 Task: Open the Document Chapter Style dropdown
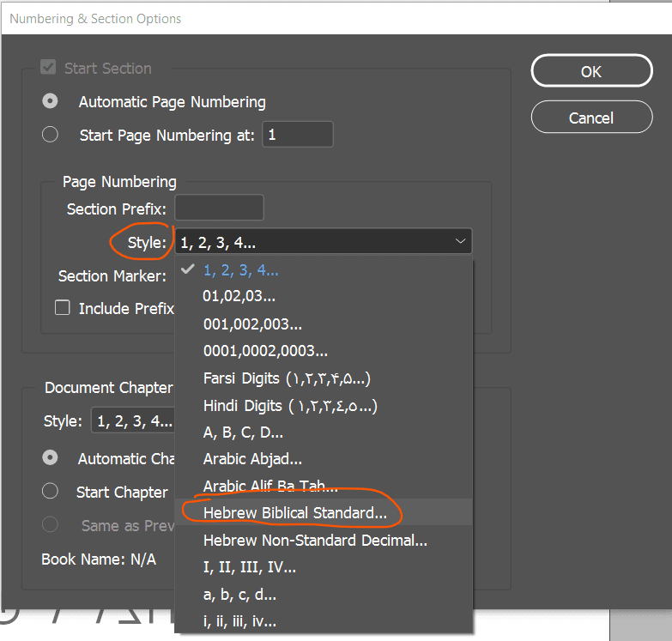(x=132, y=421)
